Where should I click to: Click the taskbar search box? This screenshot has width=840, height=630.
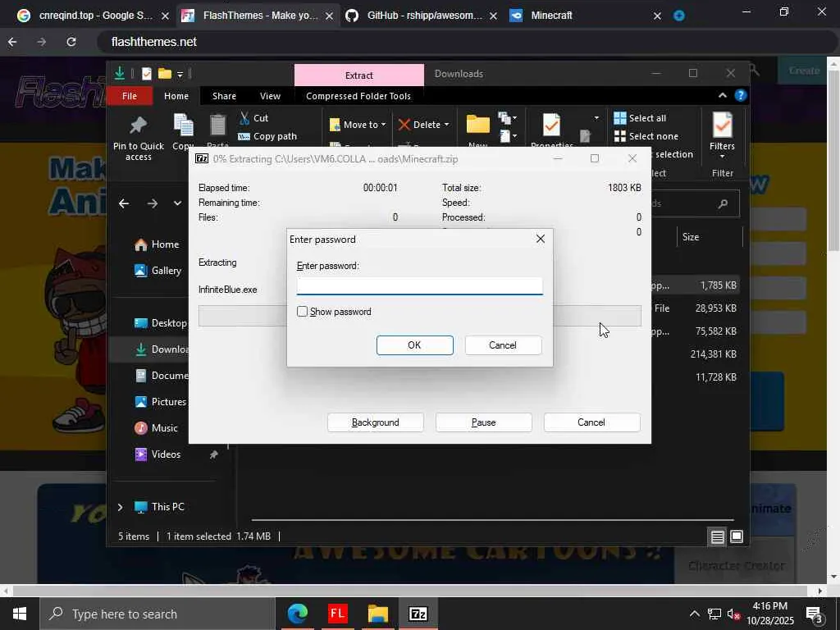click(x=157, y=614)
